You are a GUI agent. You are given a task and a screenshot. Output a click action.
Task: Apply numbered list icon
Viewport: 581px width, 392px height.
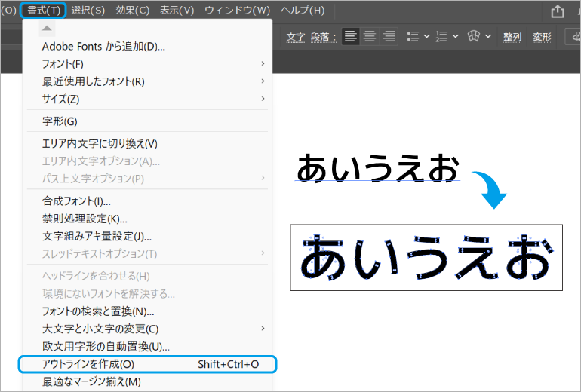tap(441, 36)
